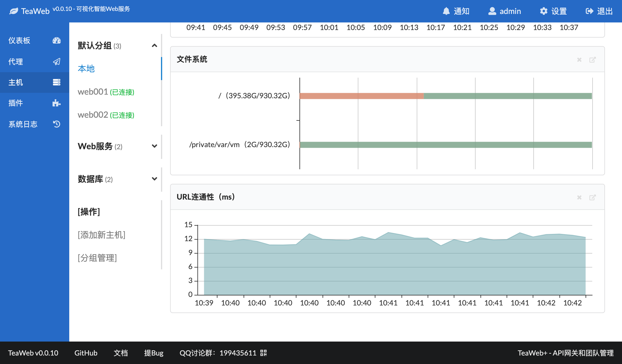Click the 设置 label in header
This screenshot has height=364, width=622.
point(559,11)
